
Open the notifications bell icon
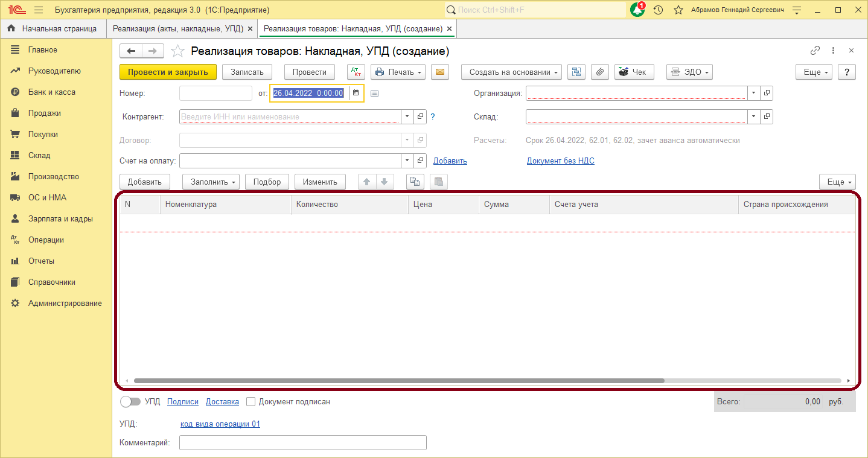[637, 10]
